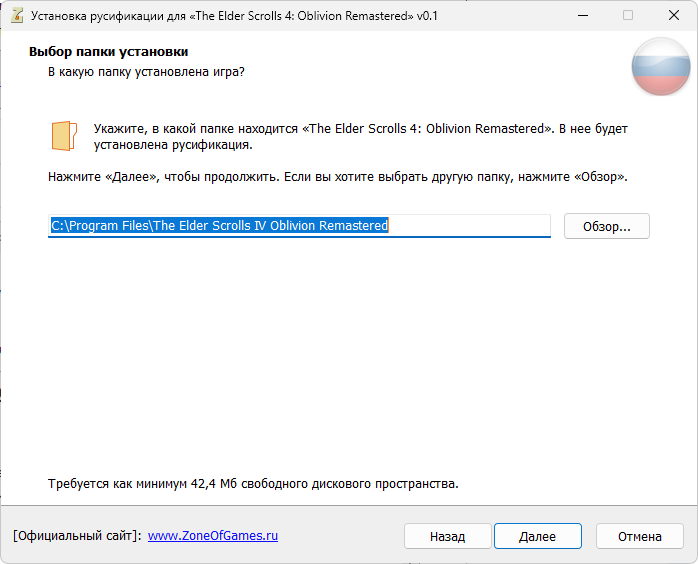Cancel setup with the «Отмена» button
Viewport: 698px width, 564px height.
639,536
